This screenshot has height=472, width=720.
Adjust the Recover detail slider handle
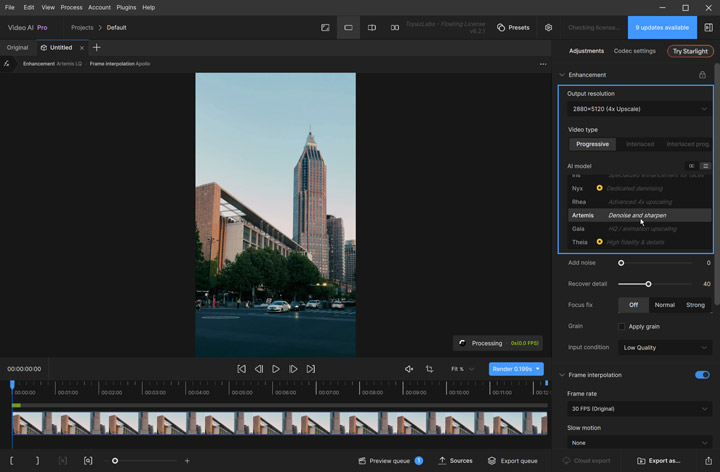point(648,284)
